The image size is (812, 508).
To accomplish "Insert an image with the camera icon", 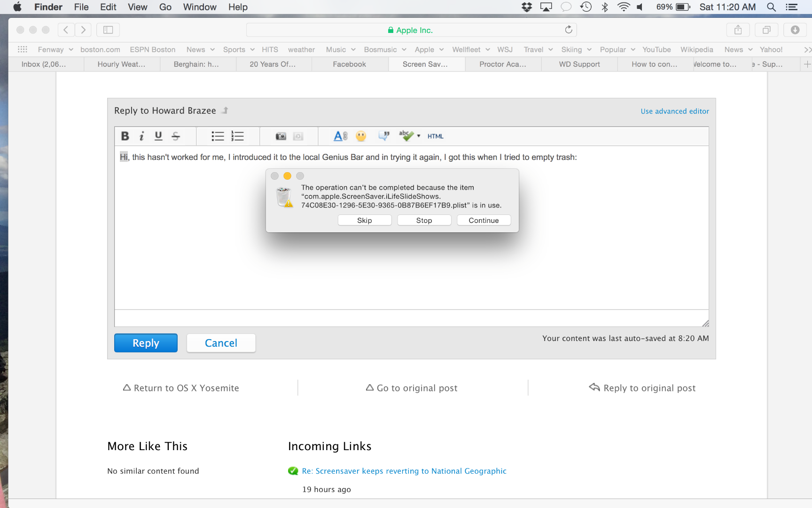I will [x=281, y=136].
